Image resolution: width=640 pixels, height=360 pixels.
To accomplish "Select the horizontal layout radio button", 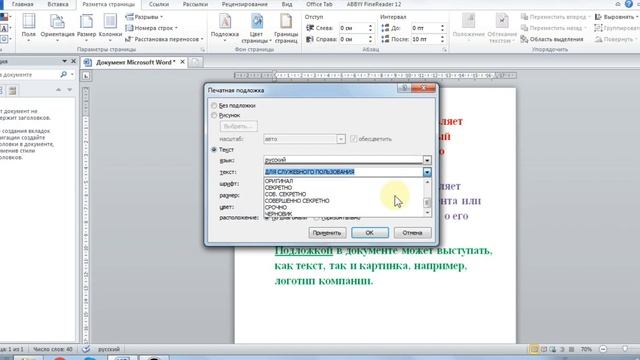I will click(x=316, y=218).
